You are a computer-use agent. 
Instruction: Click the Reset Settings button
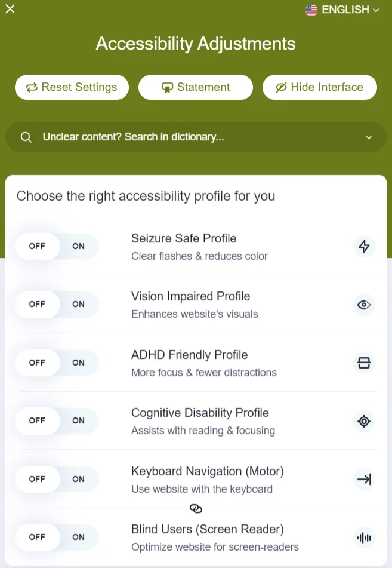pos(72,87)
